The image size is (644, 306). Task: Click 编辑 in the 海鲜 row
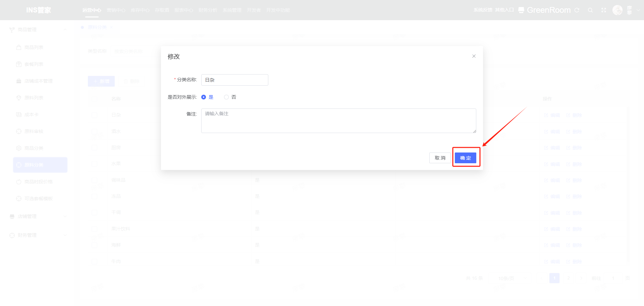pyautogui.click(x=552, y=245)
